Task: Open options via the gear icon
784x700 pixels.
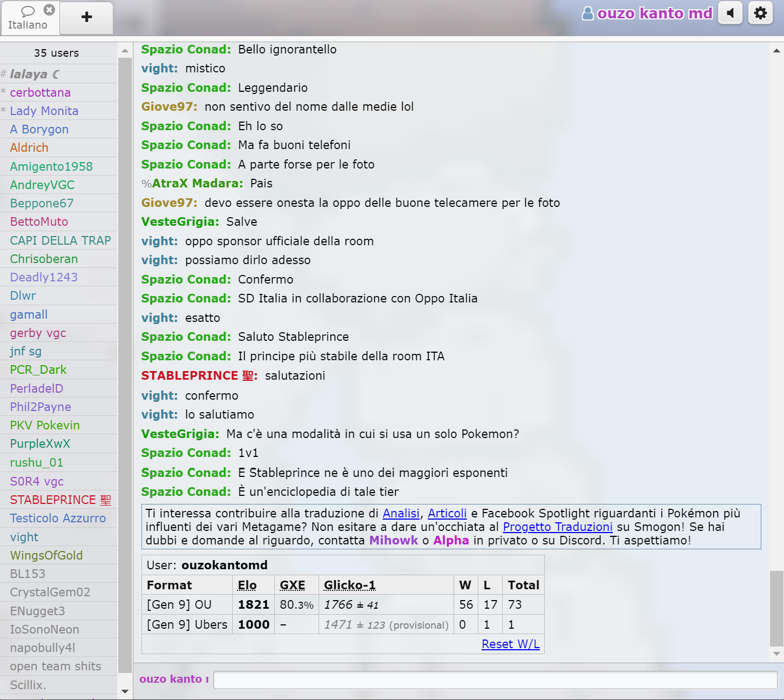Action: (760, 13)
